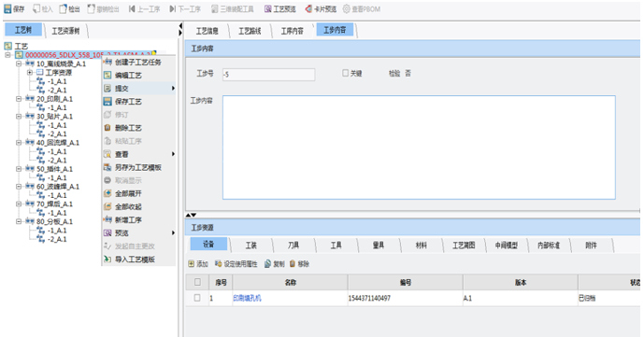Open the 印刷填孔机 equipment link
The height and width of the screenshot is (337, 644).
(x=248, y=298)
